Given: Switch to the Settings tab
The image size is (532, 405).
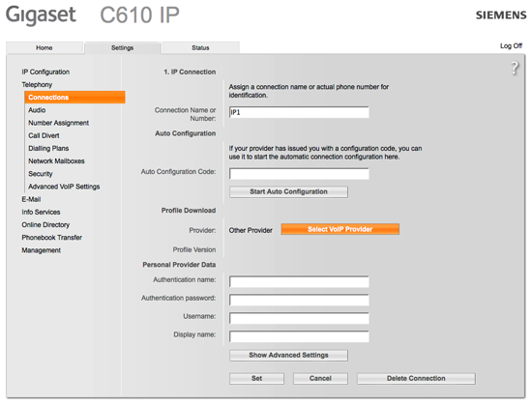Looking at the screenshot, I should point(123,47).
